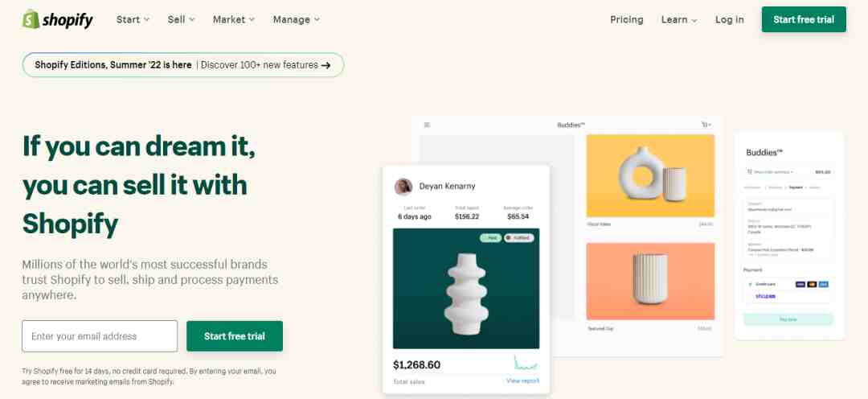This screenshot has width=868, height=399.
Task: Click the sales trend sparkline chart
Action: (x=526, y=364)
